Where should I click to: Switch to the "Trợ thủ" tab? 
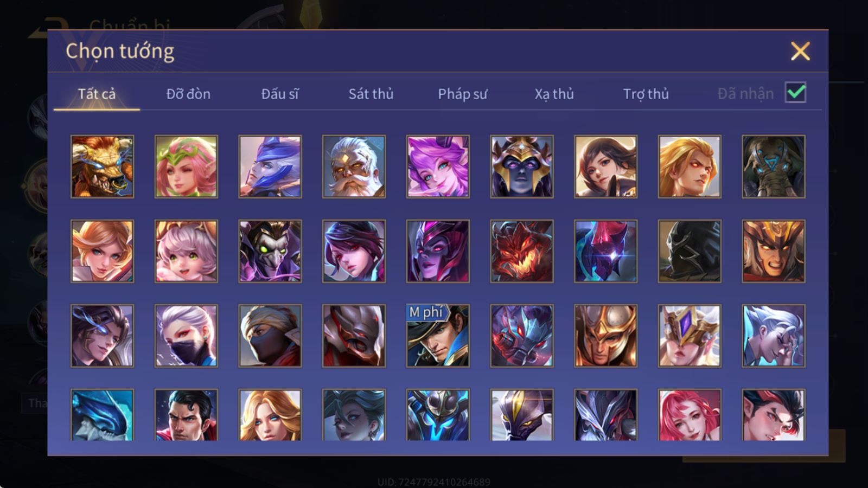tap(646, 94)
